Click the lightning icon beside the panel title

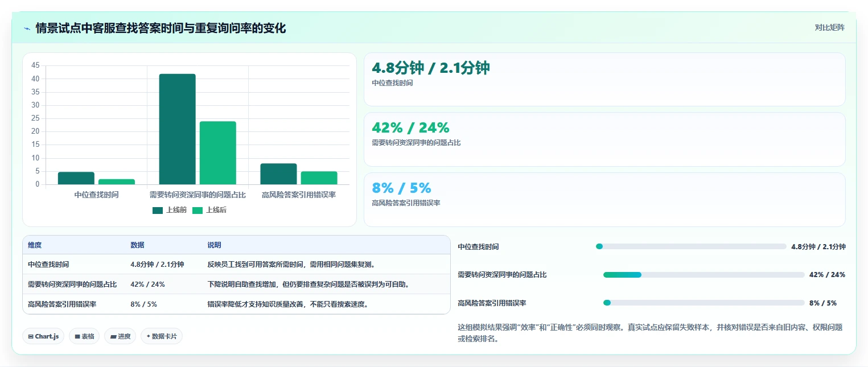coord(27,28)
